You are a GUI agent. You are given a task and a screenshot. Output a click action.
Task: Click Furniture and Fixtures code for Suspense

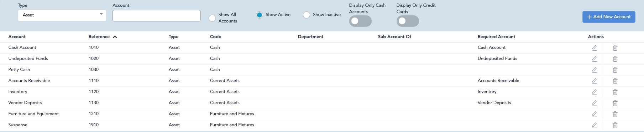(x=232, y=125)
